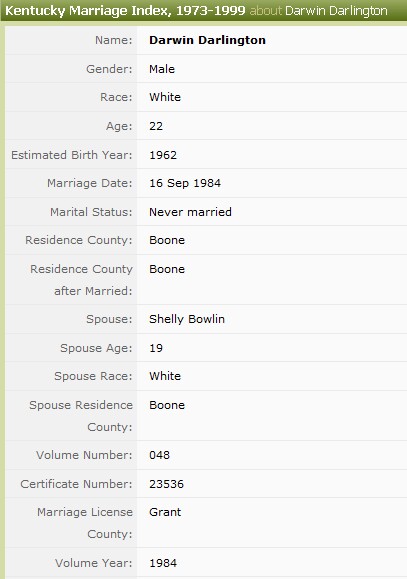
Task: Click Spouse Residence County value Boone
Action: (167, 405)
